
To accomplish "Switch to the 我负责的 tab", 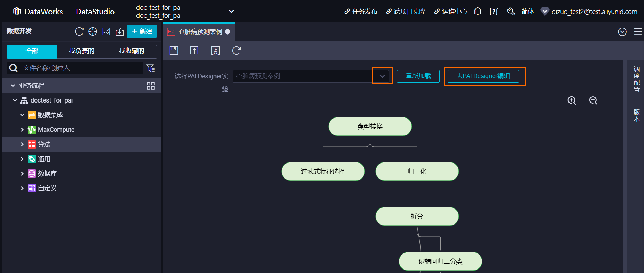I will click(x=82, y=51).
